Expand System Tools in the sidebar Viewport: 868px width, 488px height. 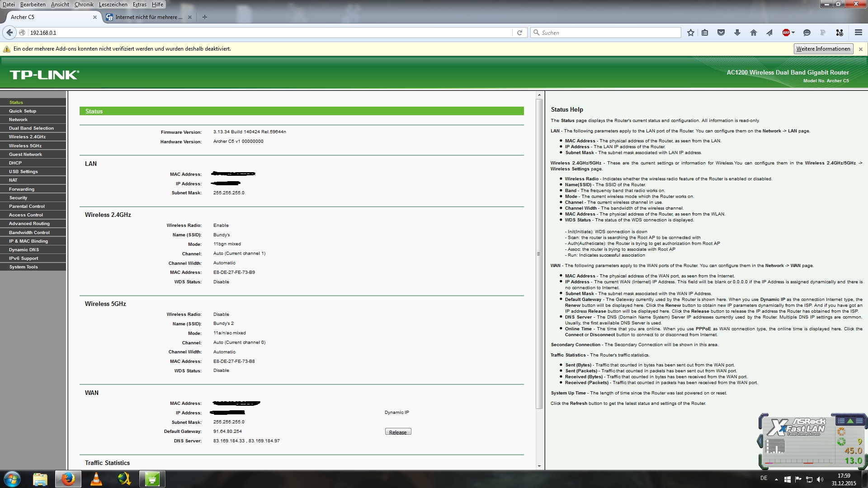point(24,267)
